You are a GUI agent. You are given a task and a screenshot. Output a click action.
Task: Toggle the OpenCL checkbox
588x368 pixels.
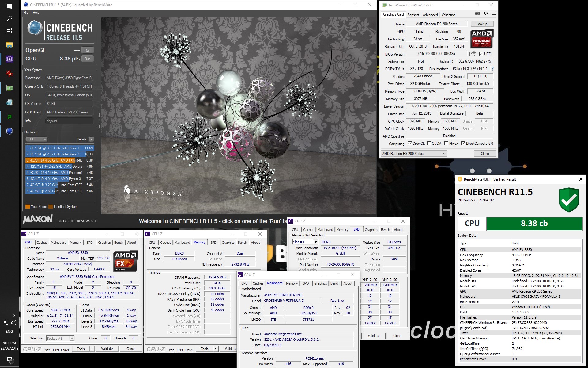pos(410,144)
